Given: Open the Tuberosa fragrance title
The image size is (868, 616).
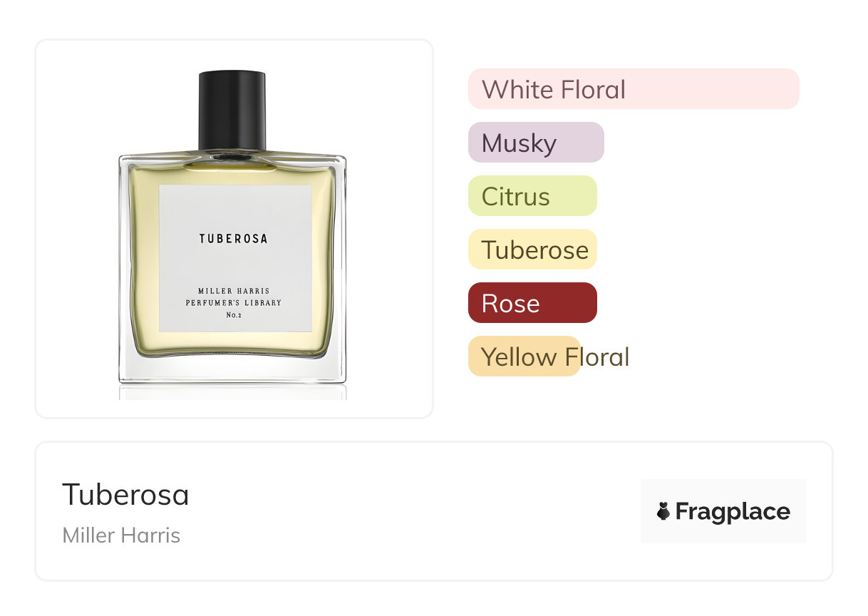Looking at the screenshot, I should tap(125, 495).
